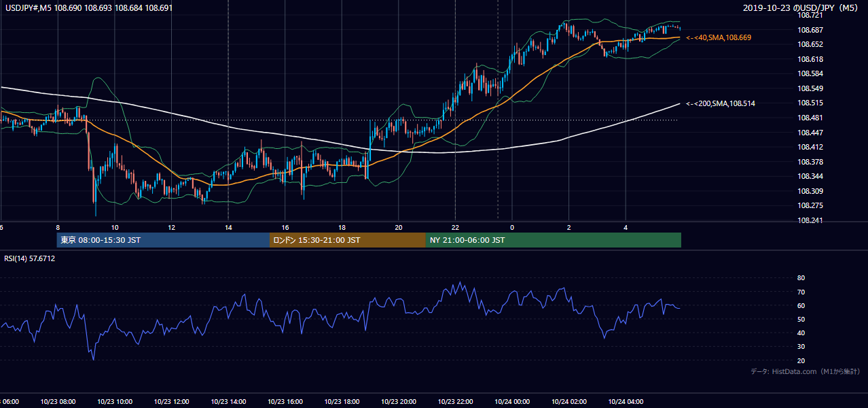Image resolution: width=868 pixels, height=408 pixels.
Task: Click hour label 14 on price chart axis
Action: [228, 227]
